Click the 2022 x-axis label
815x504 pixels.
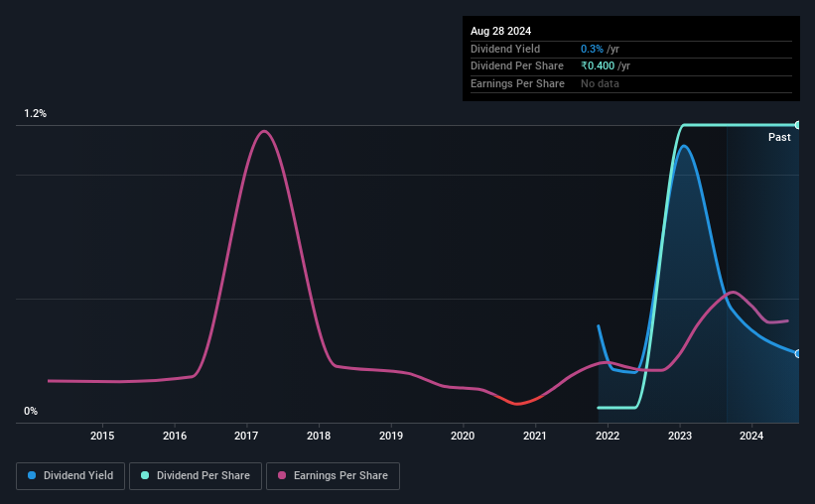(608, 436)
